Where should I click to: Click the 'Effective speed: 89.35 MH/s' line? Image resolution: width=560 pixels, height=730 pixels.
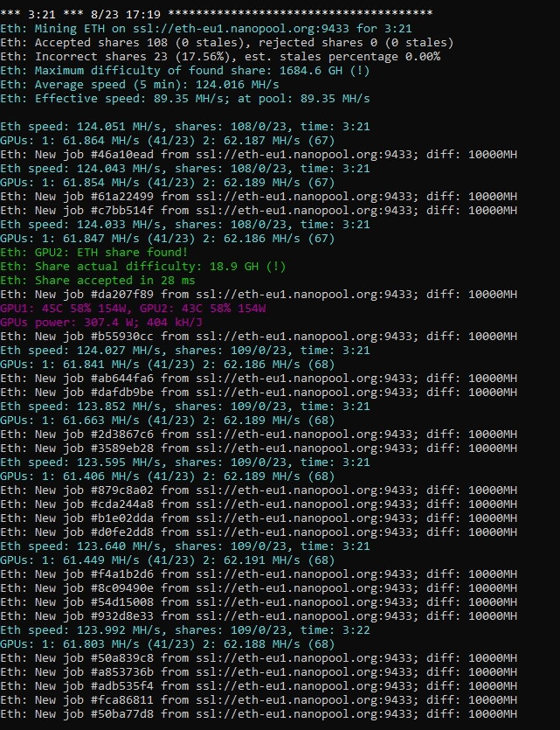(x=185, y=98)
